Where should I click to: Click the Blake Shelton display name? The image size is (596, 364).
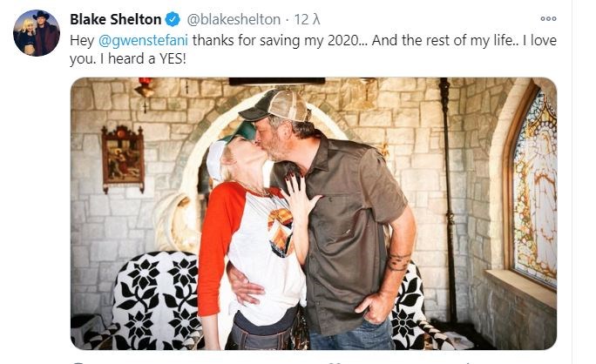(x=116, y=19)
